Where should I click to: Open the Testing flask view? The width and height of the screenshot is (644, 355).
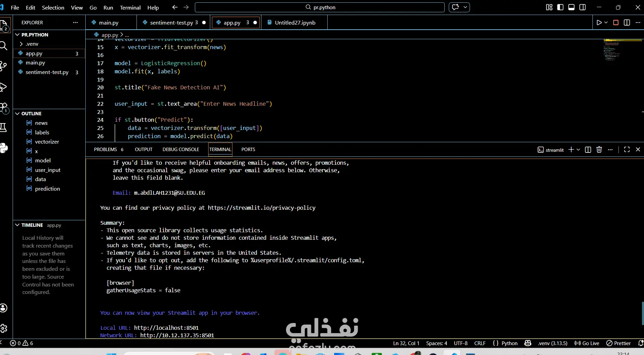pyautogui.click(x=3, y=128)
